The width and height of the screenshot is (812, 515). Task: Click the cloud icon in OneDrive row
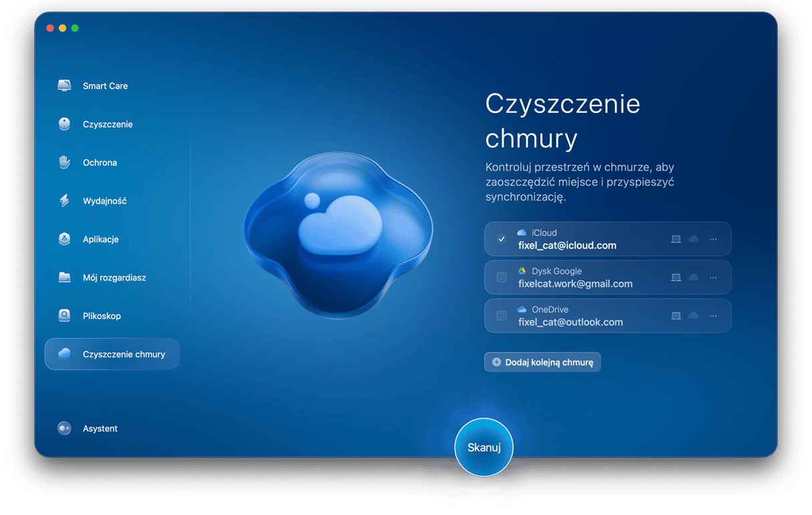pyautogui.click(x=693, y=316)
